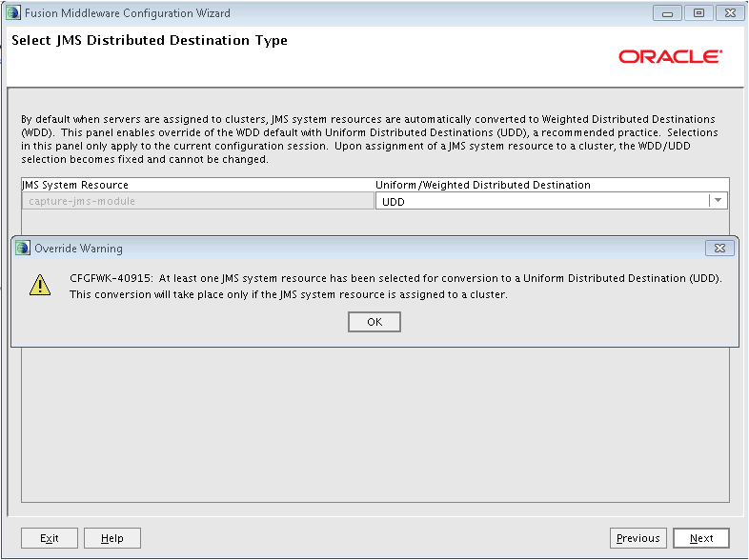
Task: Click the Uniform/Weighted Distributed Destination column header
Action: 482,185
